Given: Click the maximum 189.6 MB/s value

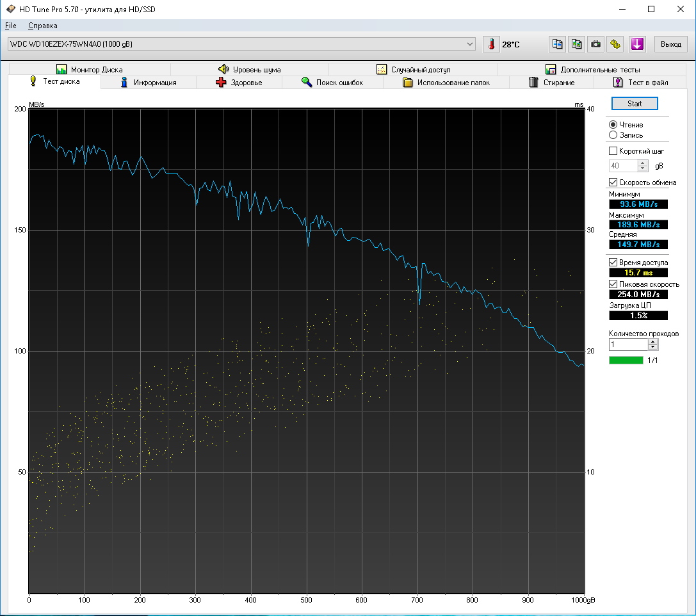Looking at the screenshot, I should click(x=638, y=225).
